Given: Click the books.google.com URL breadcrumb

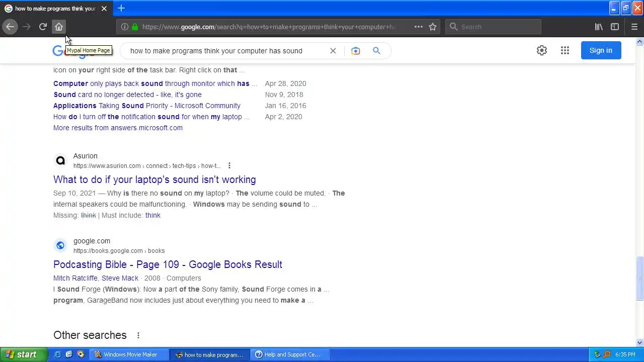Looking at the screenshot, I should coord(119,251).
